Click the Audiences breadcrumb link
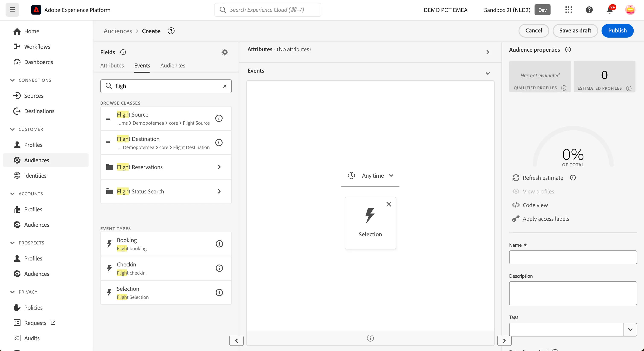Screen dimensions: 644x351 [118, 31]
